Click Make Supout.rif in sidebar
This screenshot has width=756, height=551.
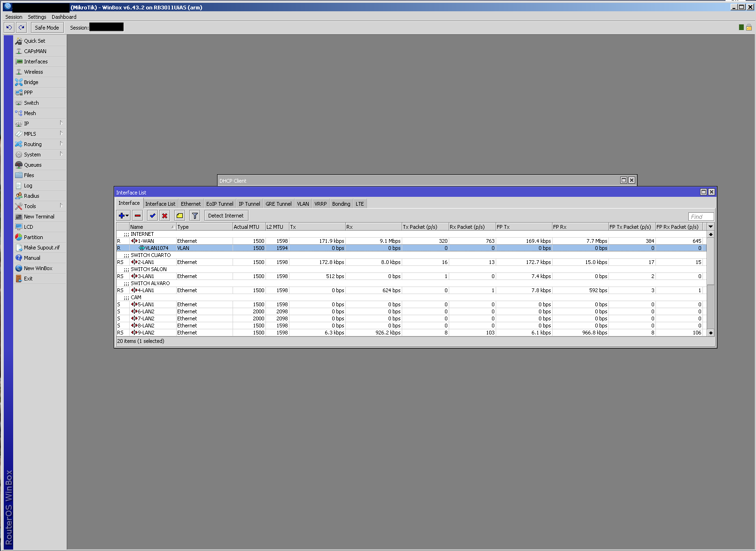coord(40,248)
